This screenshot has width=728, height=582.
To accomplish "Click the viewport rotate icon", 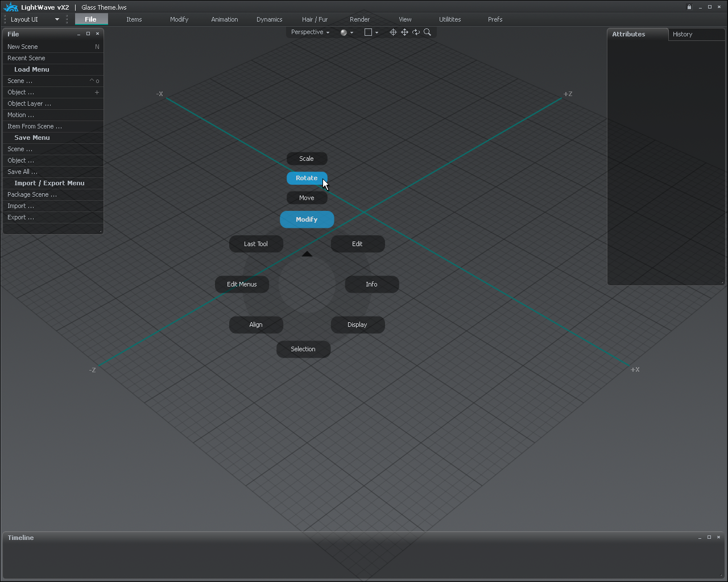I will [x=416, y=32].
